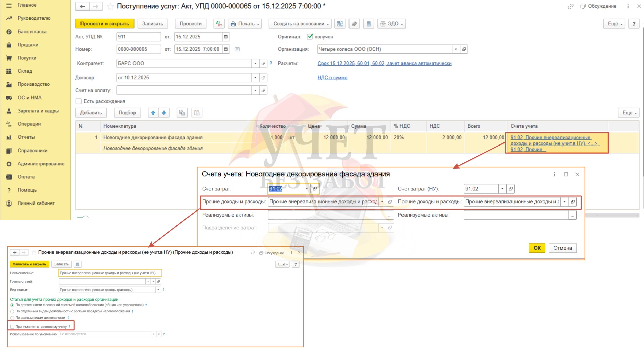The image size is (644, 349).
Task: Open the НДС в сумме link
Action: (x=332, y=78)
